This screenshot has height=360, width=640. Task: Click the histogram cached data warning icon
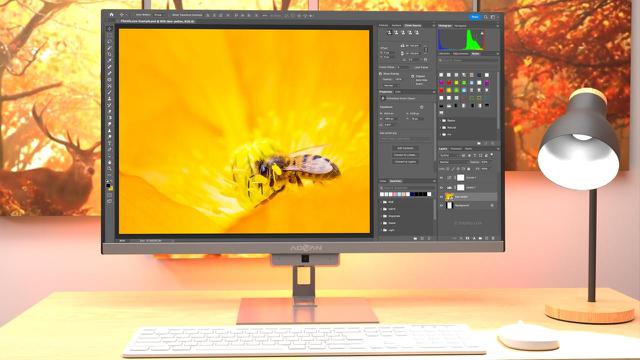point(482,33)
